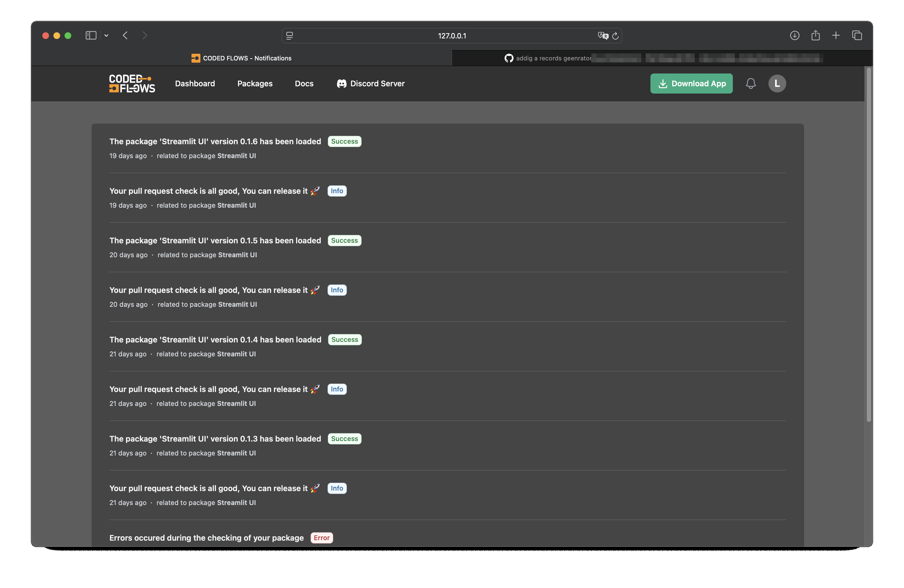Click the Download App button

click(x=691, y=84)
